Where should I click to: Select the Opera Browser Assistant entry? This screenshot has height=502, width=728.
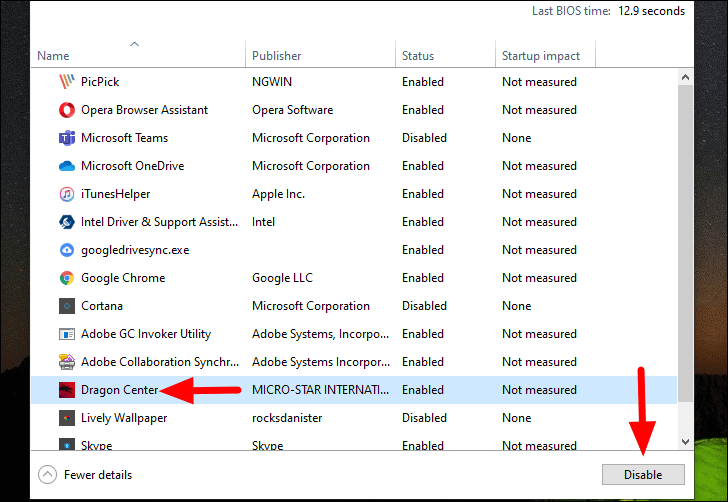[x=144, y=110]
